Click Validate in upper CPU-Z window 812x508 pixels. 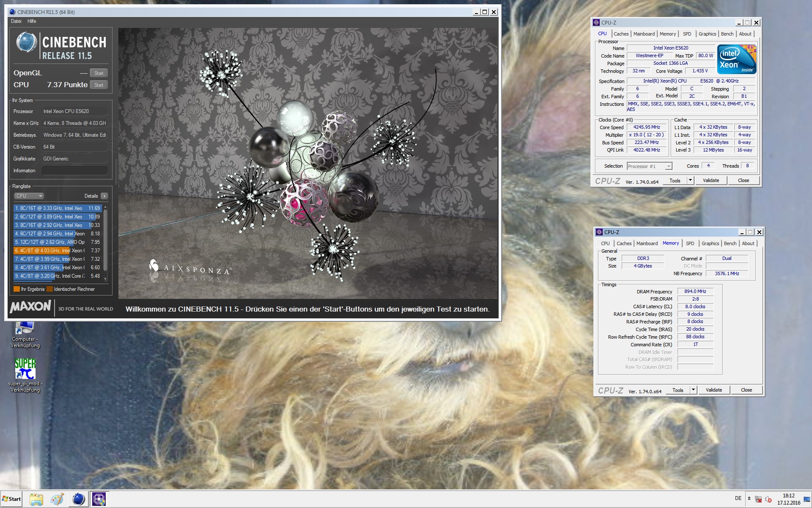tap(711, 180)
